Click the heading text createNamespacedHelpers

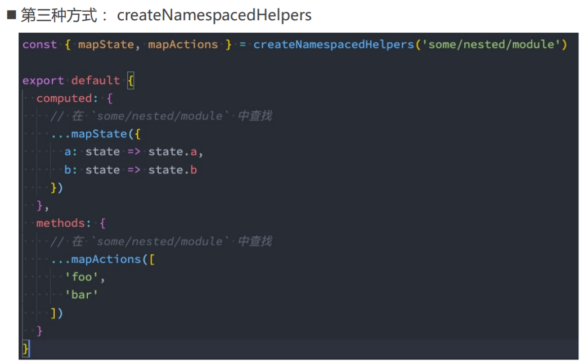[214, 15]
